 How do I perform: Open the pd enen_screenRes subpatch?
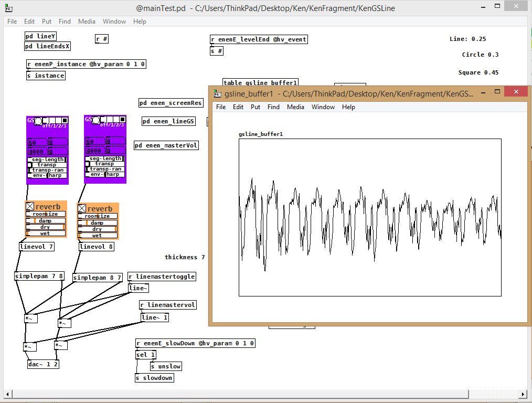tap(171, 103)
